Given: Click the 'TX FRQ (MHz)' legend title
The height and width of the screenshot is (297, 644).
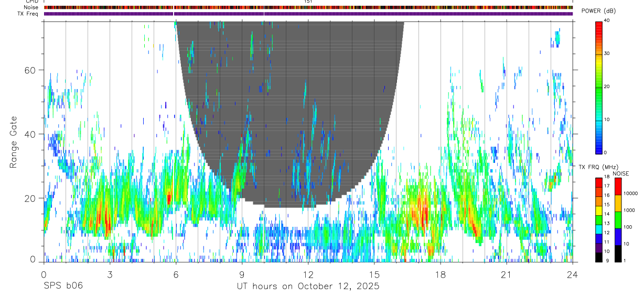Looking at the screenshot, I should [598, 167].
